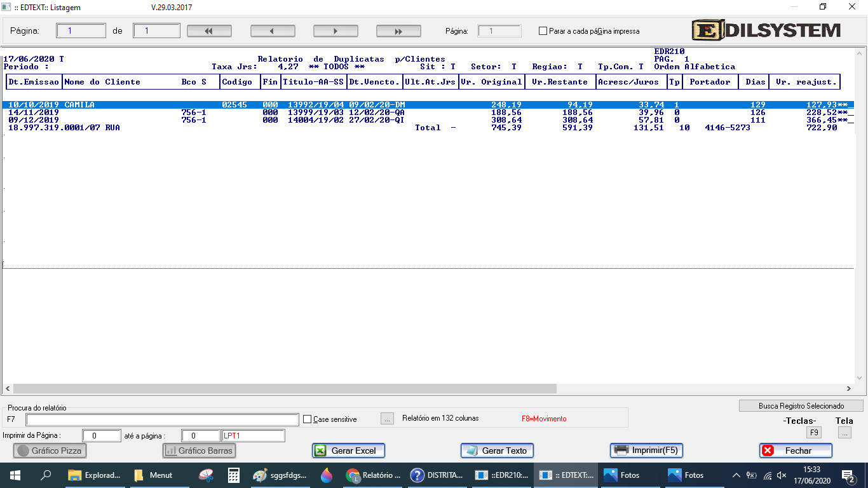Click the previous page arrow button
Image resolution: width=868 pixels, height=488 pixels.
[273, 31]
